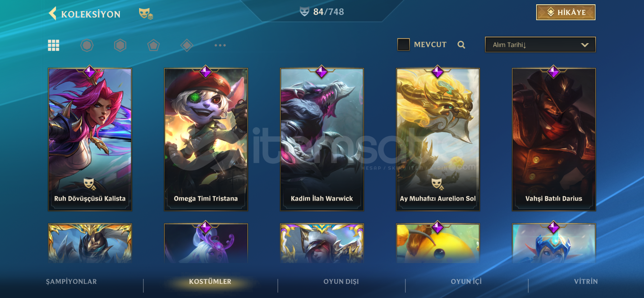Go back using the Koleksiyon arrow
This screenshot has height=298, width=644.
[53, 14]
